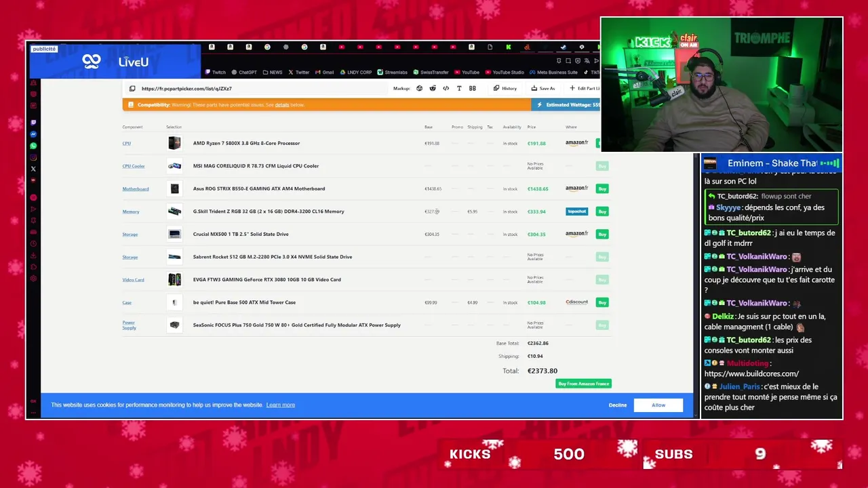Screen dimensions: 868x488
Task: Click Buy for the G.Skill Trident Z memory
Action: (602, 211)
